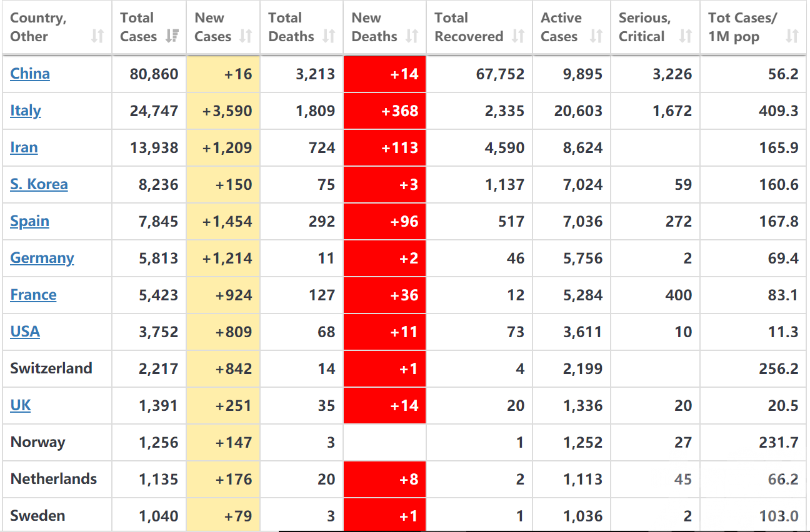Viewport: 810px width, 532px height.
Task: Click Iran's 165.9 per million value
Action: [x=779, y=147]
